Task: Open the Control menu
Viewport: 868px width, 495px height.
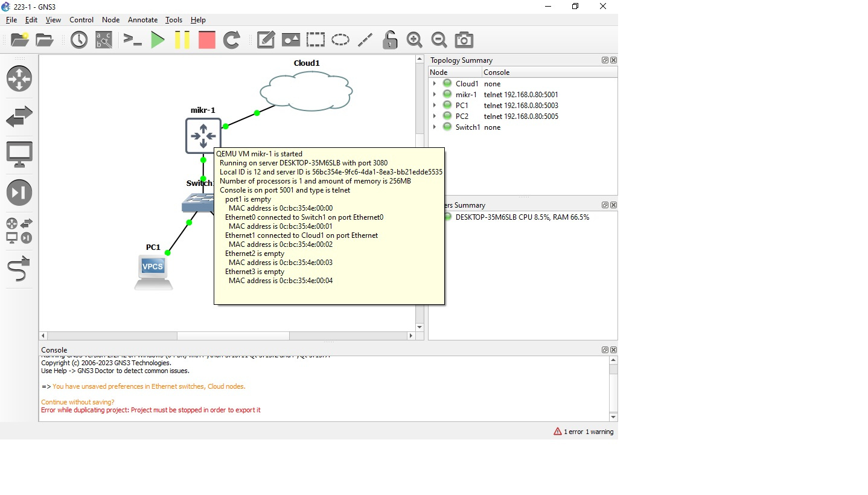Action: (x=81, y=20)
